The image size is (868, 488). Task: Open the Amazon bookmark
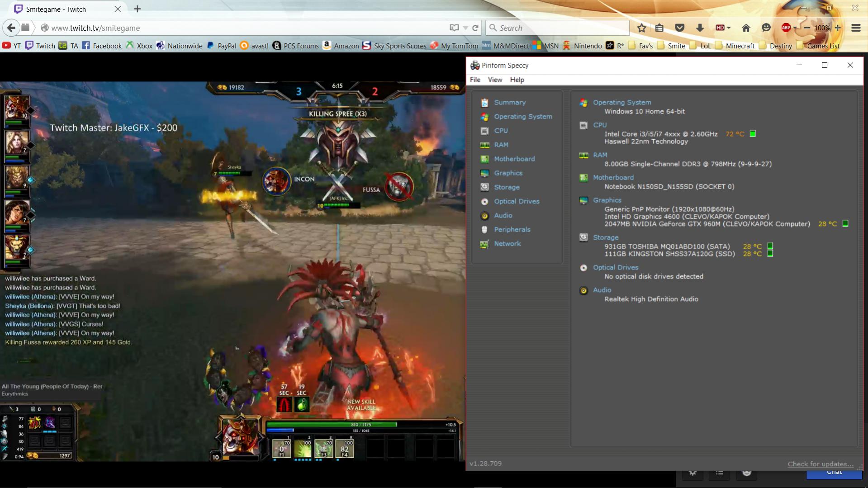(341, 46)
